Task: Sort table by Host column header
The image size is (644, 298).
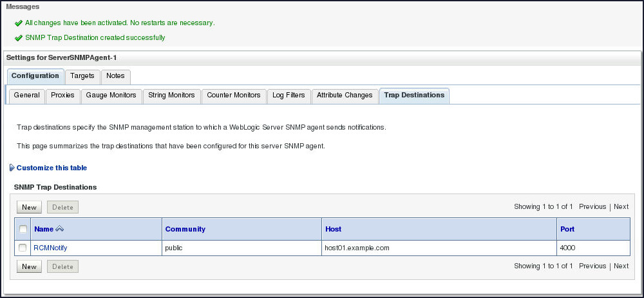Action: (x=334, y=229)
